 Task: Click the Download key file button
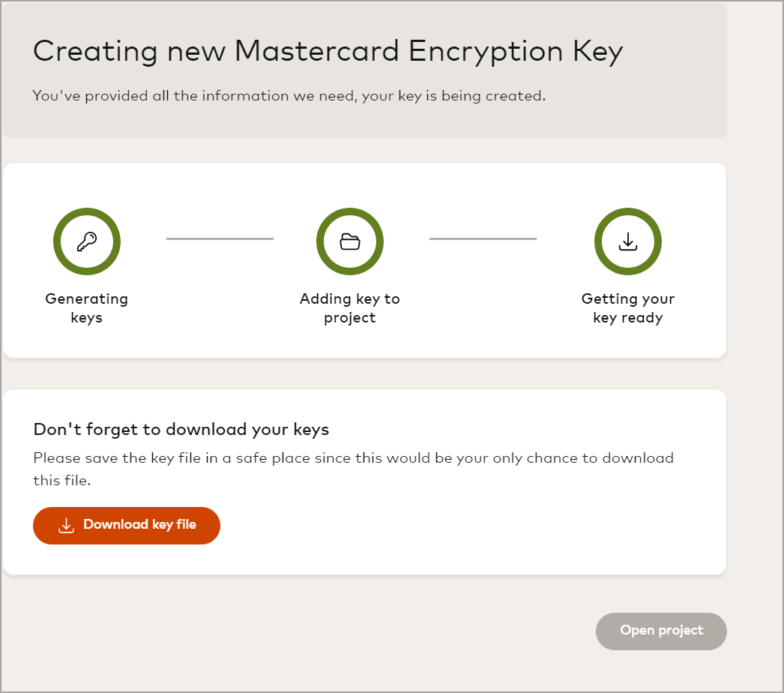tap(126, 525)
